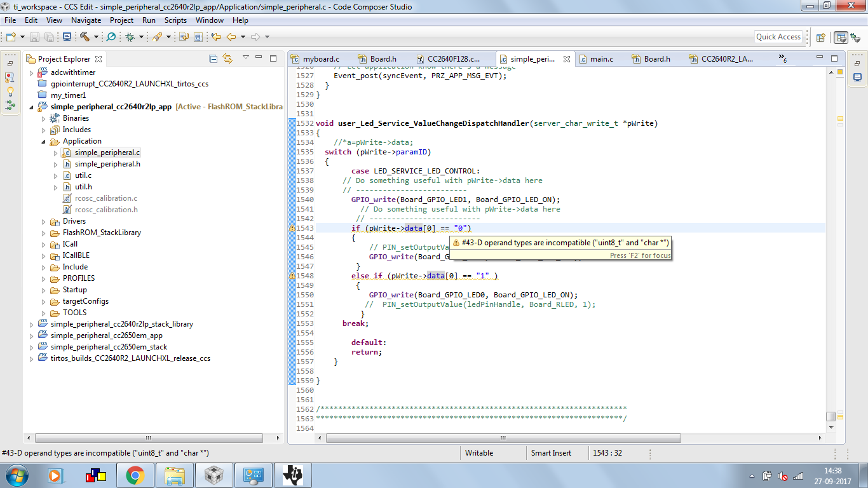Enable Link with Editor in Project Explorer
Image resolution: width=868 pixels, height=488 pixels.
point(228,58)
